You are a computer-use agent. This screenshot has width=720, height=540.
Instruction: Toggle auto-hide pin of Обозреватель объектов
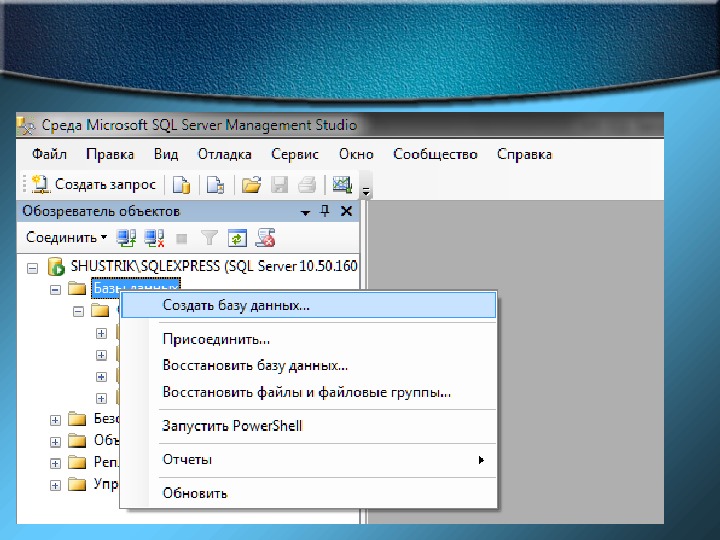325,211
